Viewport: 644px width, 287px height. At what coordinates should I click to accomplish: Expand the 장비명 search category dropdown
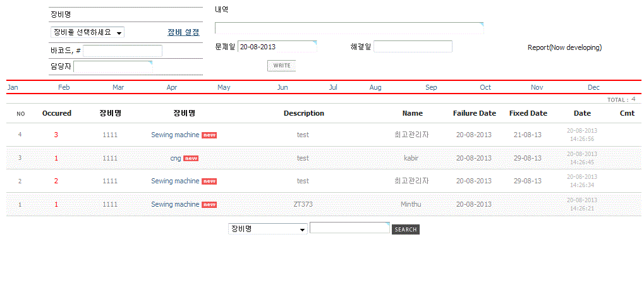[267, 229]
